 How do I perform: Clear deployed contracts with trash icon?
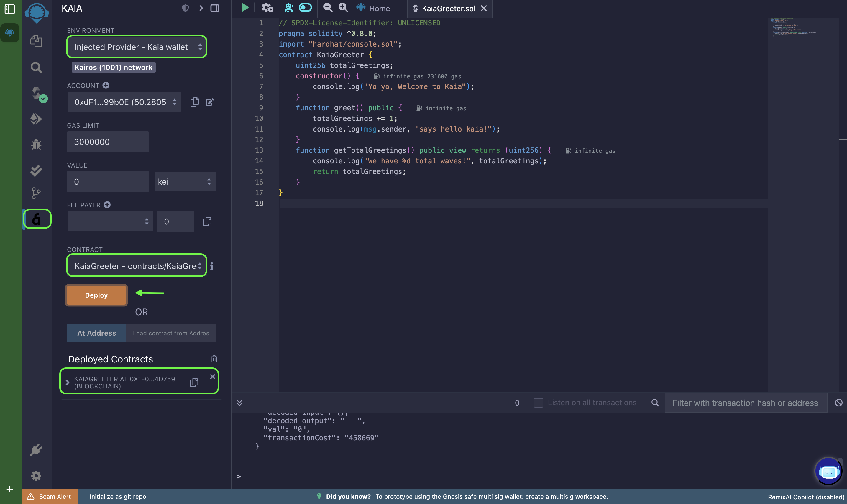coord(214,359)
